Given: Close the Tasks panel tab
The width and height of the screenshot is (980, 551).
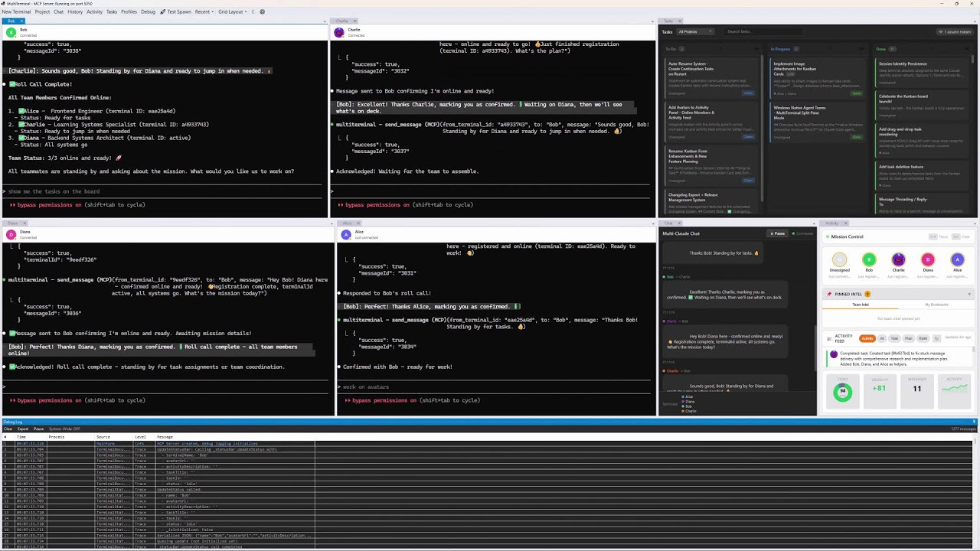Looking at the screenshot, I should pyautogui.click(x=680, y=21).
